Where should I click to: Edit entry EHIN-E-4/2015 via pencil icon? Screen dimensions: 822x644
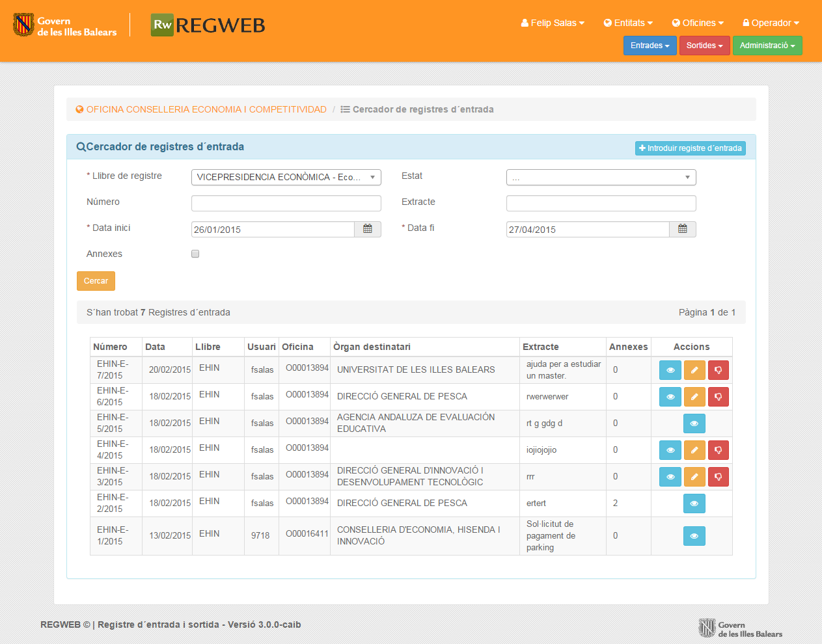click(x=694, y=450)
